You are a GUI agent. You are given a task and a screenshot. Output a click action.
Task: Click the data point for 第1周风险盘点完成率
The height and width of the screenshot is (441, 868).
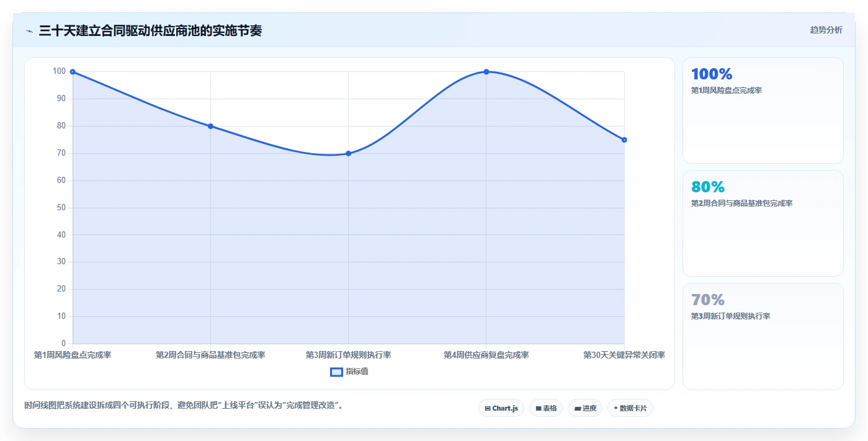pos(73,72)
